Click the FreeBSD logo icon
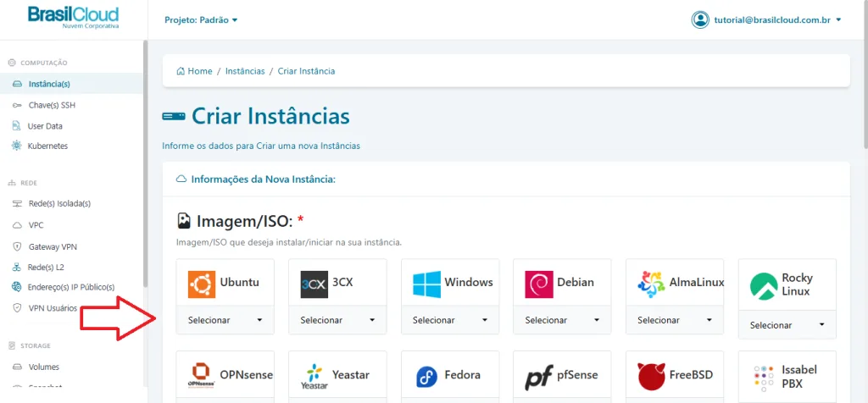 pyautogui.click(x=652, y=377)
